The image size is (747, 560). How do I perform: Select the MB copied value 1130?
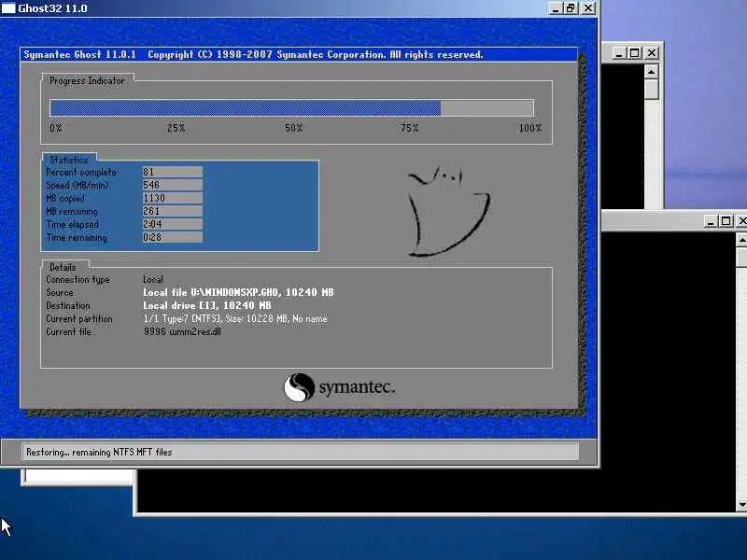(173, 198)
